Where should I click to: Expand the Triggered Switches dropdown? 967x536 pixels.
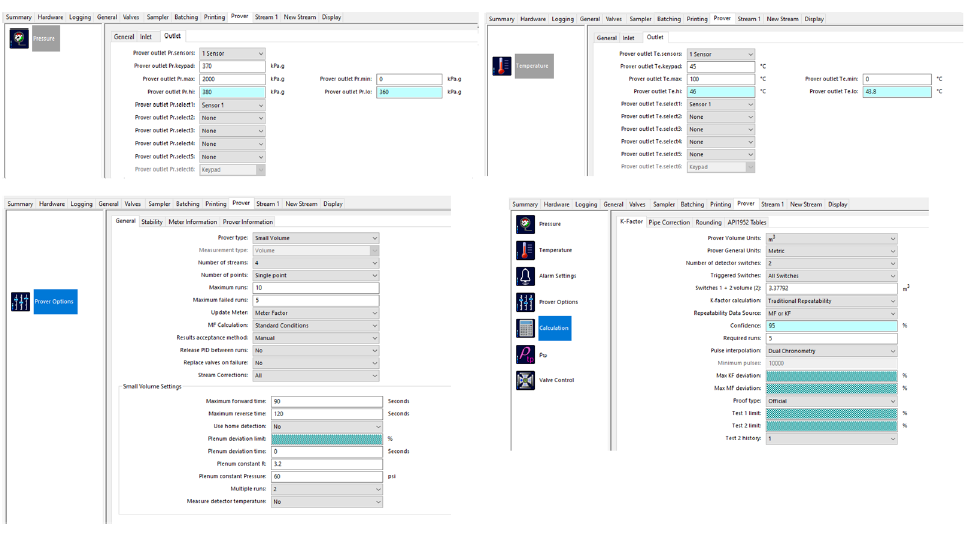831,276
